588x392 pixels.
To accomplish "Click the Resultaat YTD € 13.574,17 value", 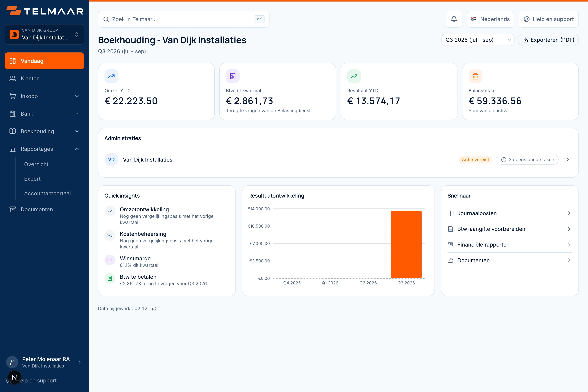I will coord(373,101).
